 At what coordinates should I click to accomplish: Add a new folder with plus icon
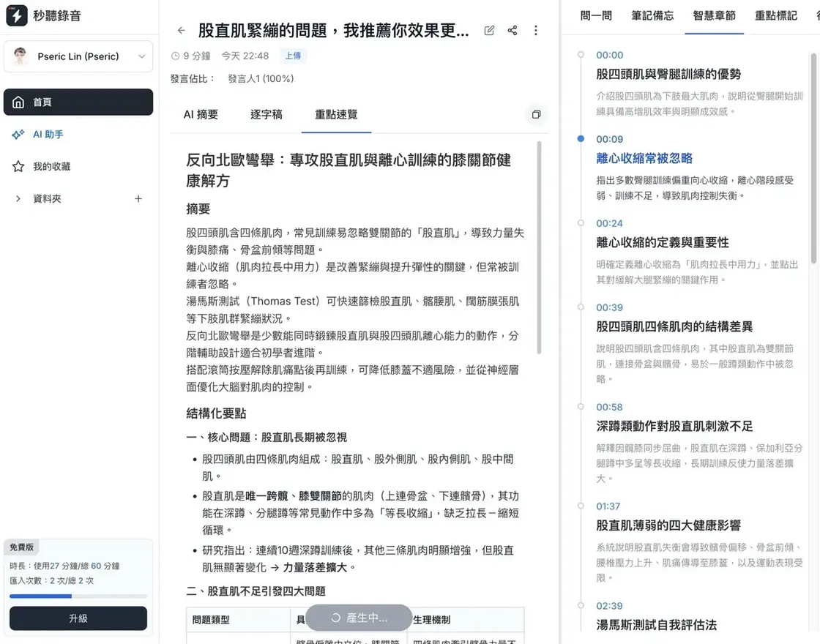[x=138, y=198]
